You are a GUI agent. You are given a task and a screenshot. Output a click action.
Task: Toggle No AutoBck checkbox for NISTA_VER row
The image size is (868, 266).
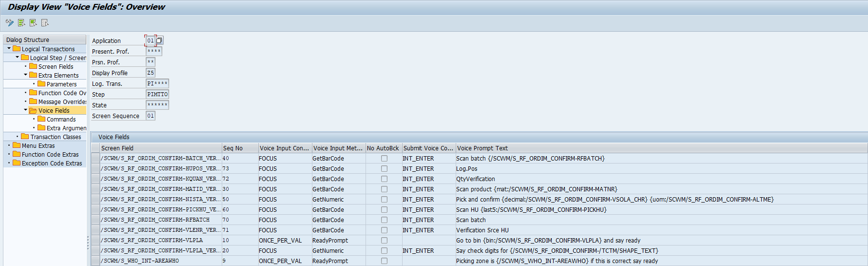coord(384,200)
